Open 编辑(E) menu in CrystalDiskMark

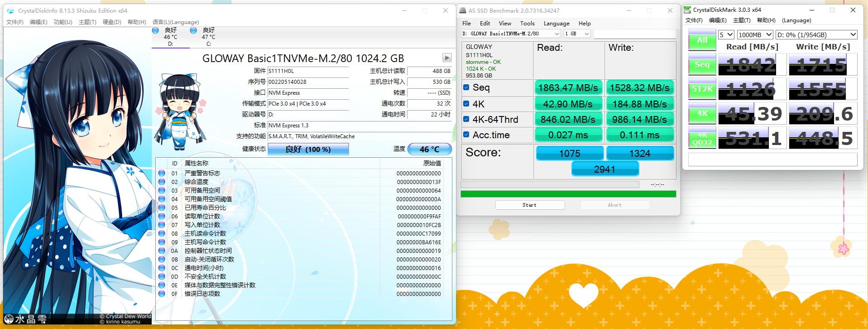pyautogui.click(x=718, y=20)
